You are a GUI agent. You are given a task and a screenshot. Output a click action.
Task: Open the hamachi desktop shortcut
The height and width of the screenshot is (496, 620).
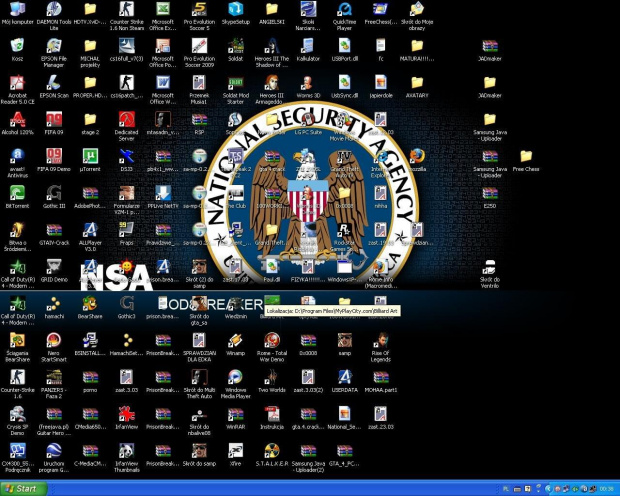click(54, 303)
